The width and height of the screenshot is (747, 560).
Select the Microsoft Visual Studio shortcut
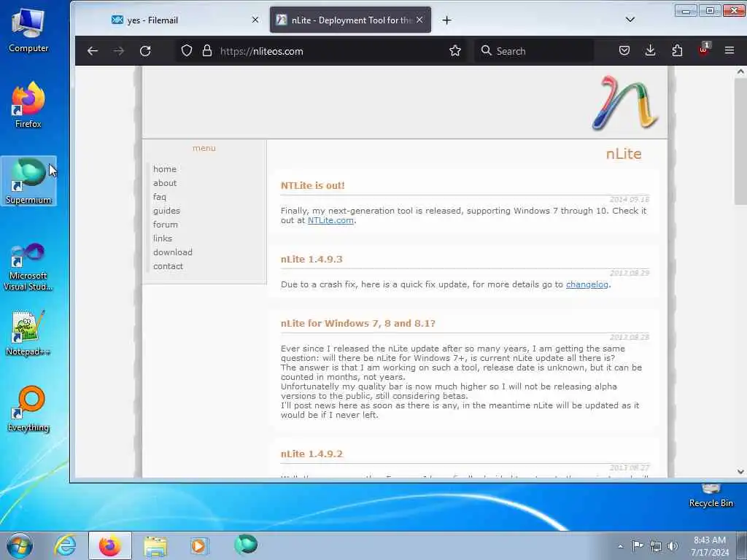[x=28, y=267]
